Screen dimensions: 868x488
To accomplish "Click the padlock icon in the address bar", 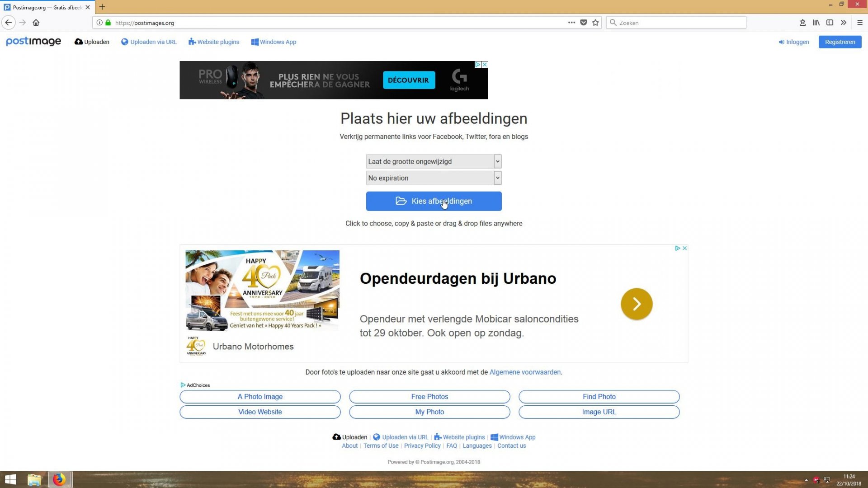I will click(x=107, y=23).
